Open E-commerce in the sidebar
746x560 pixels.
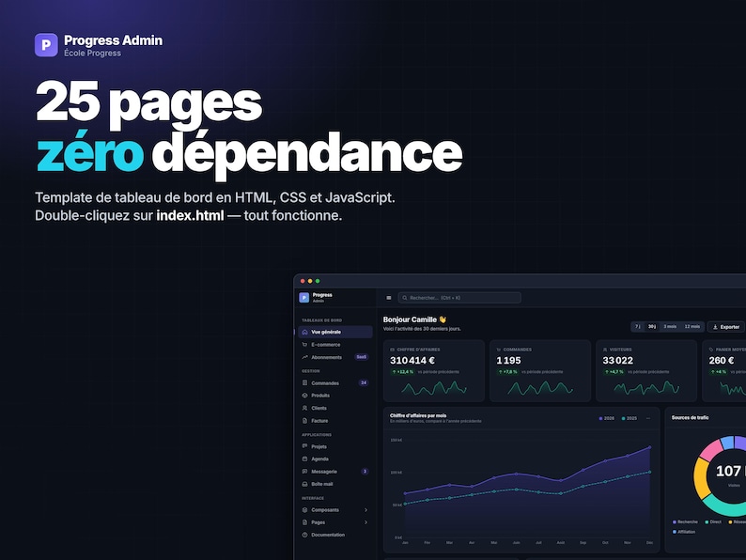point(335,345)
